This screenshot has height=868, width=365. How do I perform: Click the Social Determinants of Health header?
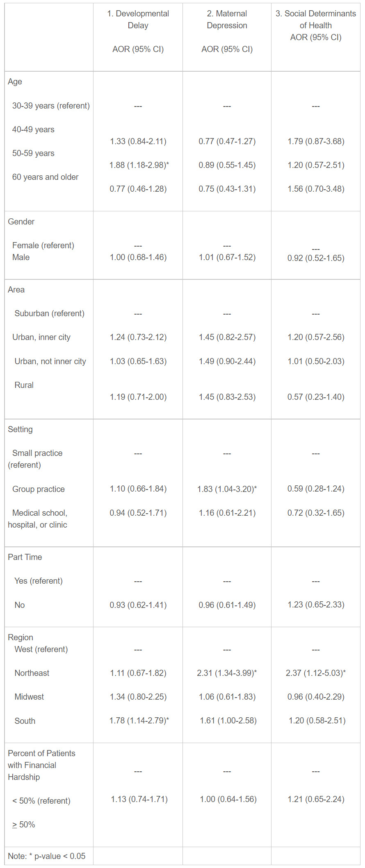point(315,19)
